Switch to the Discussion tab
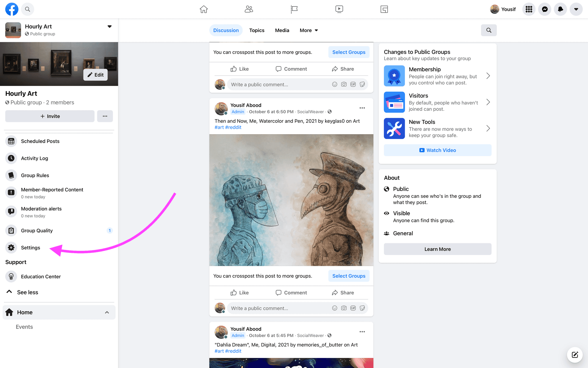This screenshot has height=368, width=588. (226, 30)
